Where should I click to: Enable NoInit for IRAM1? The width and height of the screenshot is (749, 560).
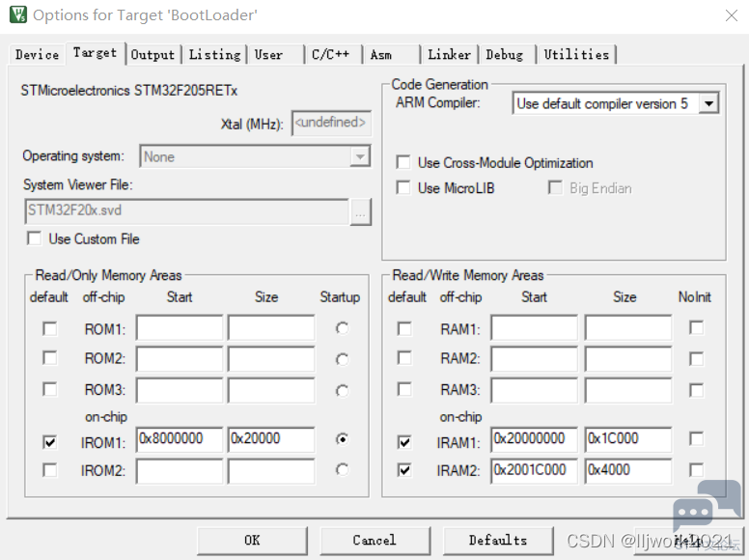(697, 438)
